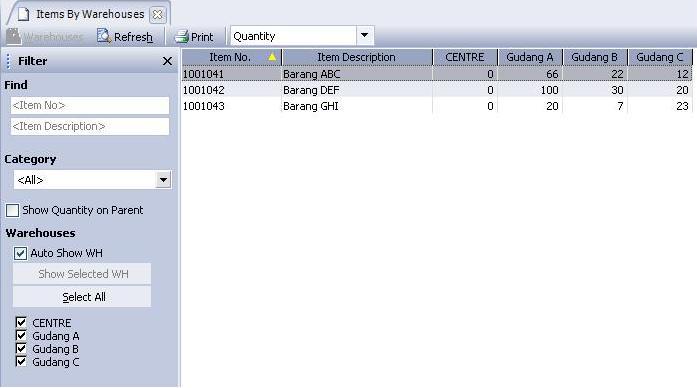Click Gudang C quantity 23 cell
Viewport: 697px width, 388px height.
[x=660, y=106]
